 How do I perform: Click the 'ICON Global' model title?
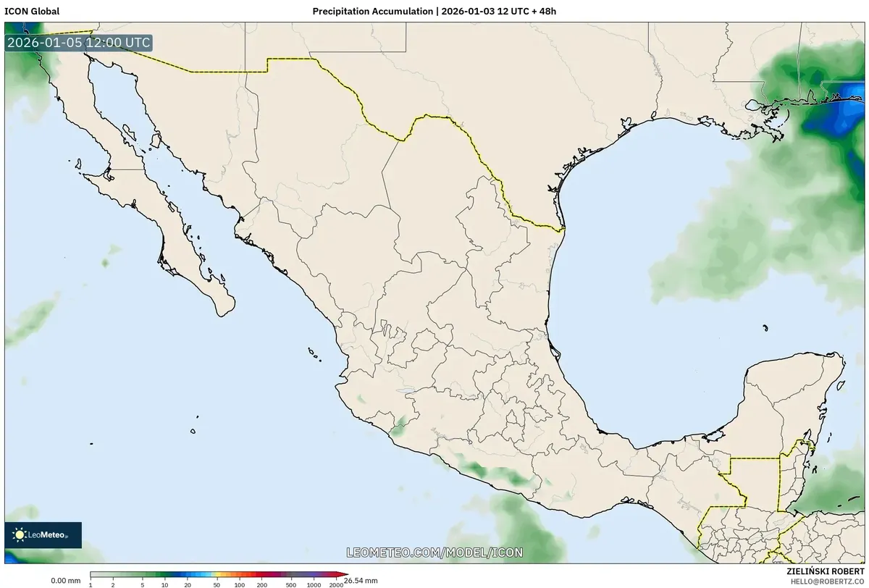pyautogui.click(x=32, y=11)
